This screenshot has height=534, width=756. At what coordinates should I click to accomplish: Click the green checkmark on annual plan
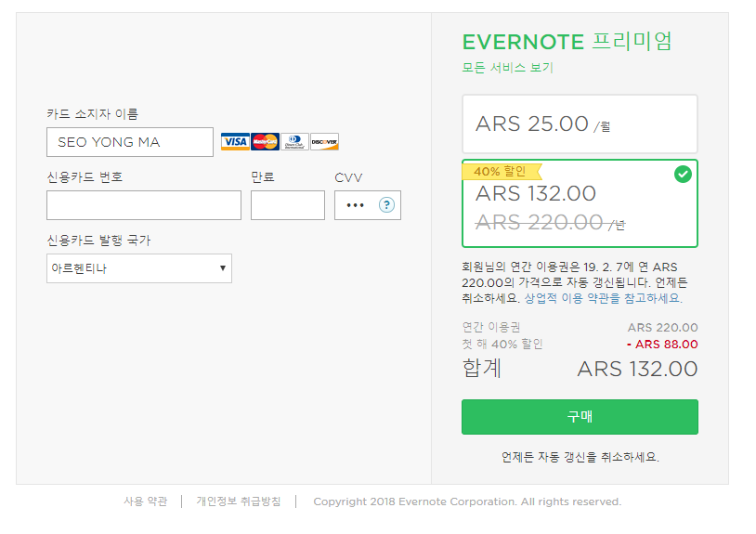click(x=683, y=174)
